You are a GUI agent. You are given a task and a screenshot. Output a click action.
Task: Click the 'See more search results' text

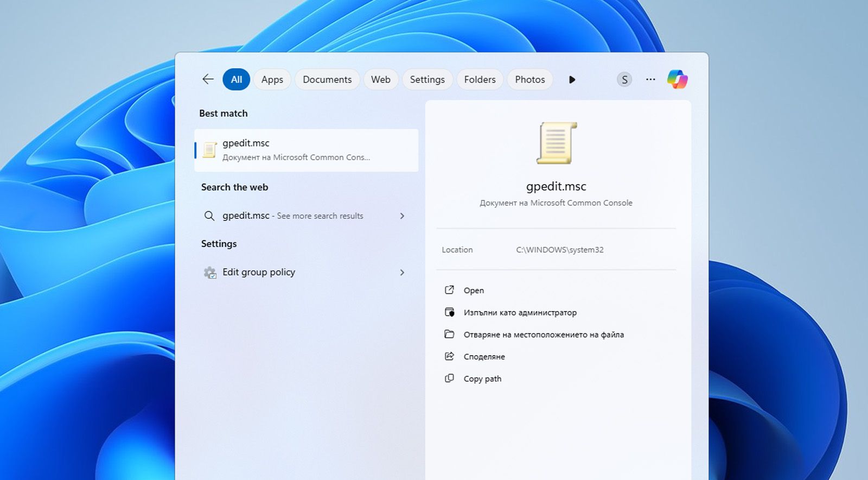pyautogui.click(x=320, y=216)
